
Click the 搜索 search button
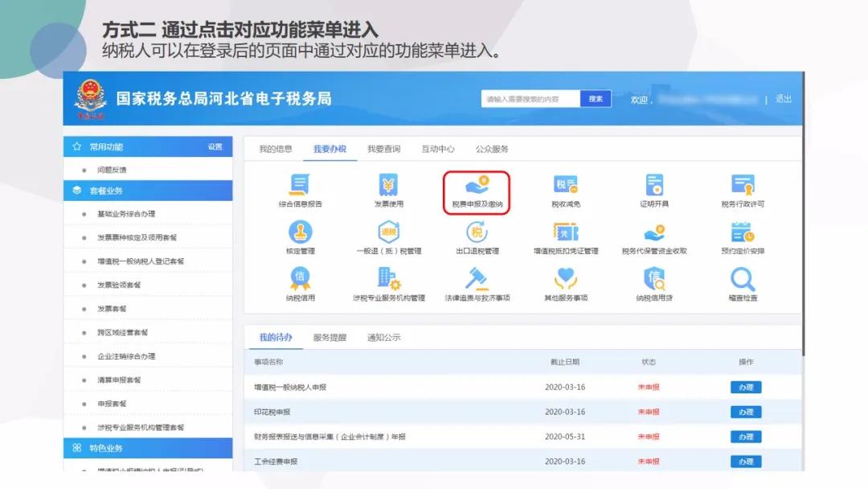click(595, 98)
